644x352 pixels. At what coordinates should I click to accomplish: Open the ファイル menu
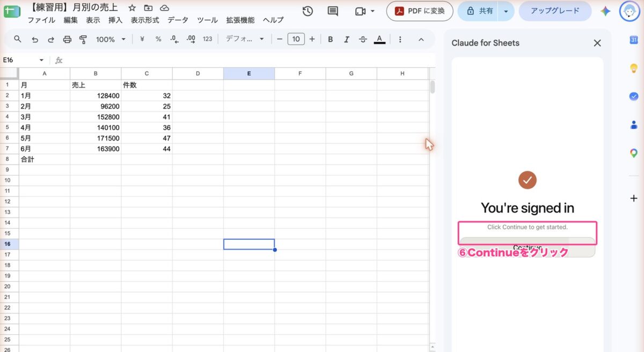(x=41, y=20)
